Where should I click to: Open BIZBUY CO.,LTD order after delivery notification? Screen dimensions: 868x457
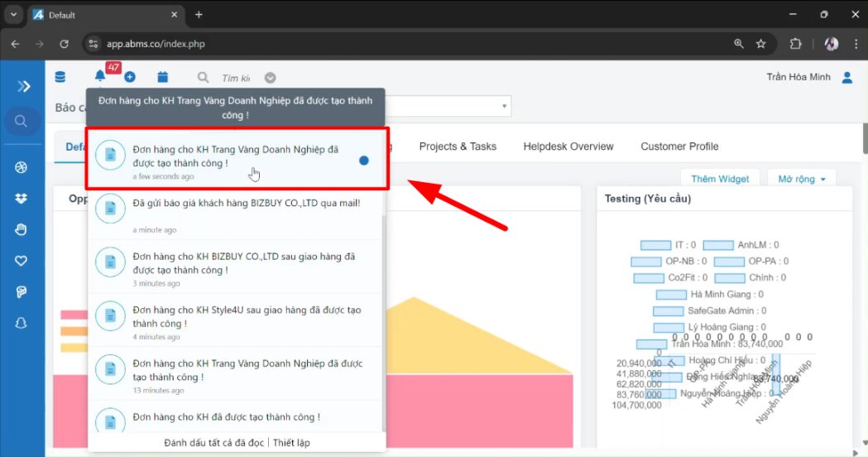235,268
